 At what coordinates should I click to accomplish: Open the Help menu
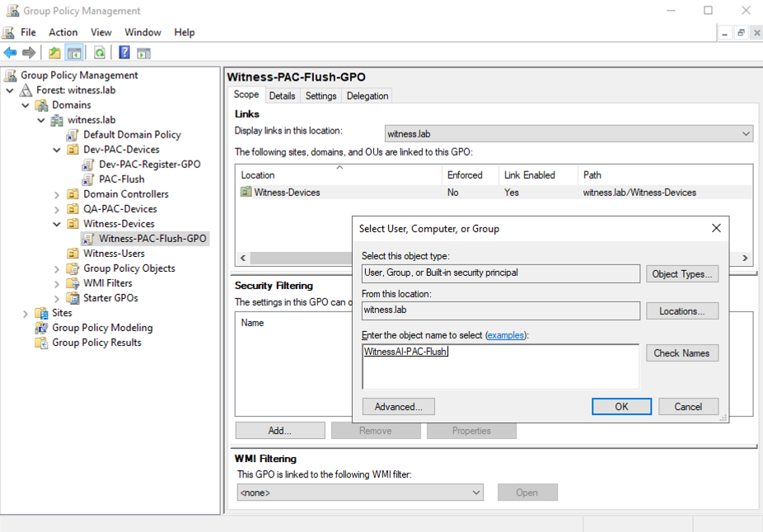coord(185,33)
